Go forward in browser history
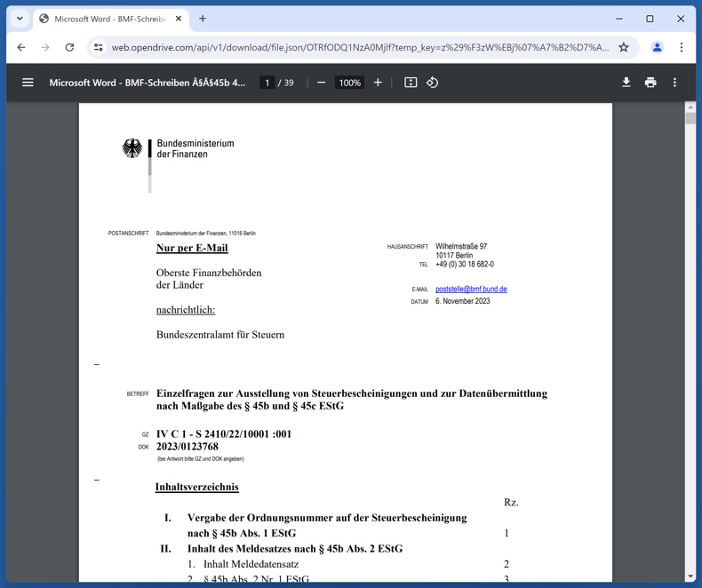This screenshot has height=588, width=702. [x=45, y=47]
